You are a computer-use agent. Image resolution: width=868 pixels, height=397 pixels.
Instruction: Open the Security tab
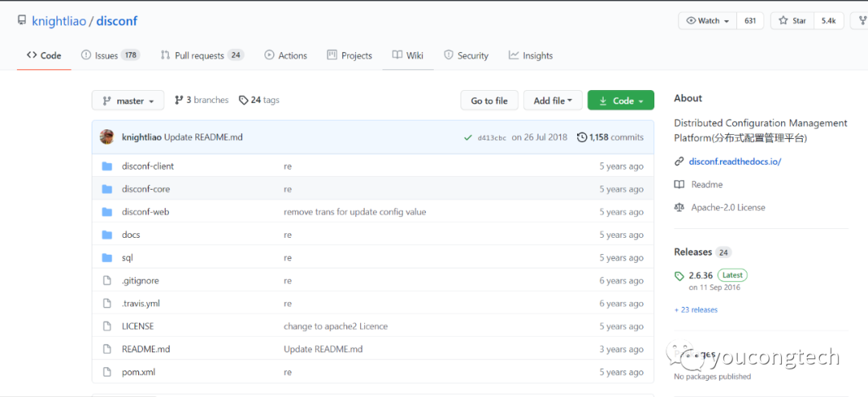466,55
